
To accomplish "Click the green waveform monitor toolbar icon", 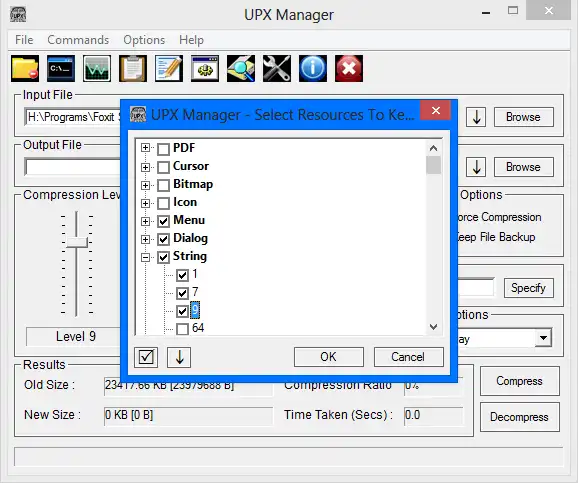I will (x=97, y=69).
